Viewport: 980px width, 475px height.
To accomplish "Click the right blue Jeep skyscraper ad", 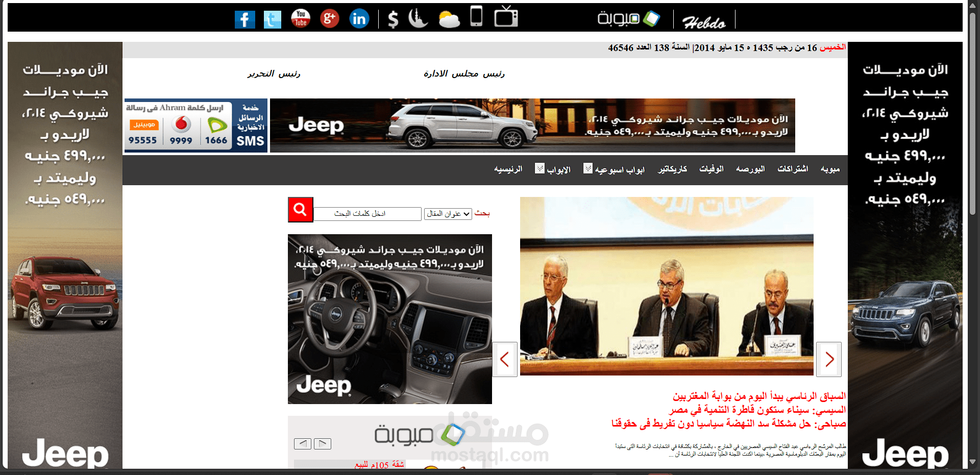I will coord(905,255).
